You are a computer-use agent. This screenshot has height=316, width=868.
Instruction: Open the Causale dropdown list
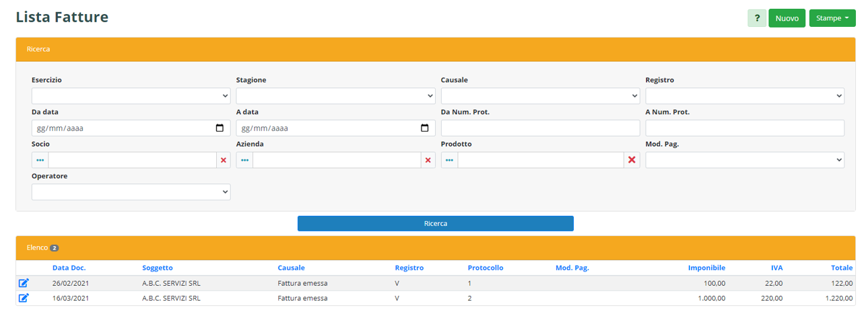click(540, 96)
